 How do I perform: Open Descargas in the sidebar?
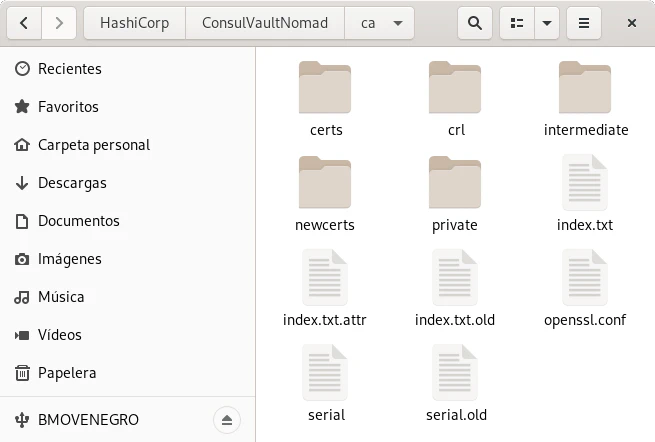point(72,183)
